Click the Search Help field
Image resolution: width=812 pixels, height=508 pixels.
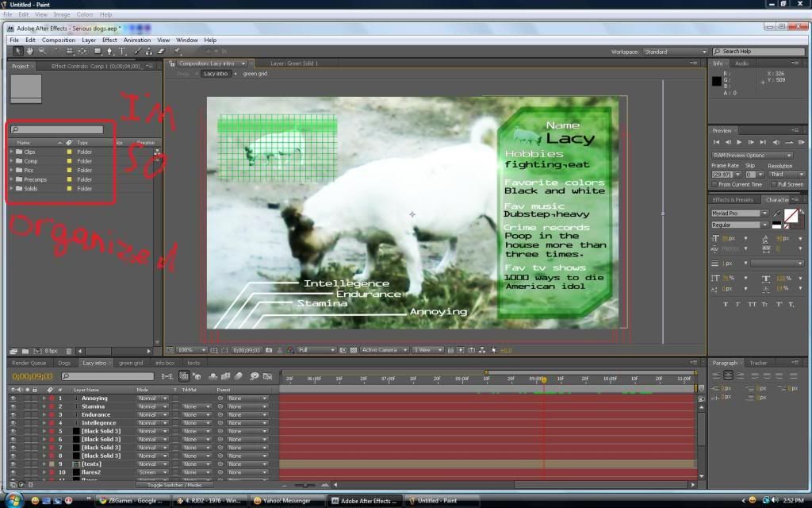pos(757,52)
